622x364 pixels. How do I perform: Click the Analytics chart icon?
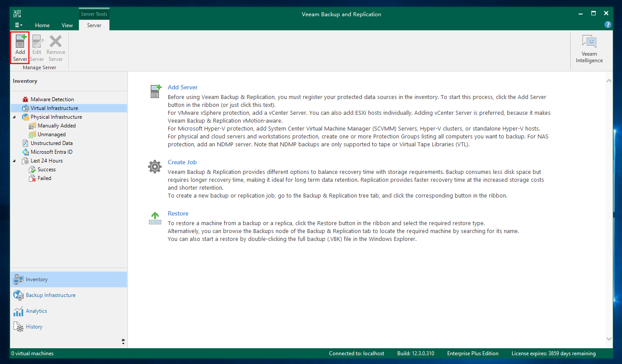pos(18,311)
